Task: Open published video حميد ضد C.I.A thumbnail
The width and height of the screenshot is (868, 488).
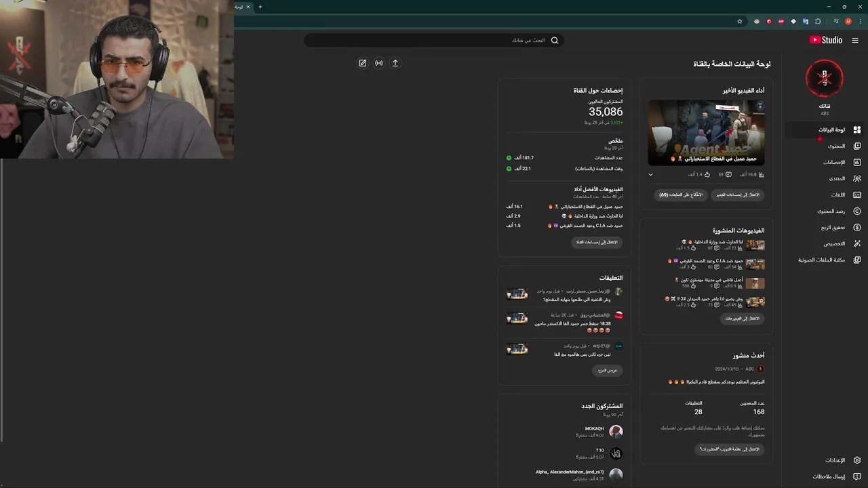Action: [755, 264]
